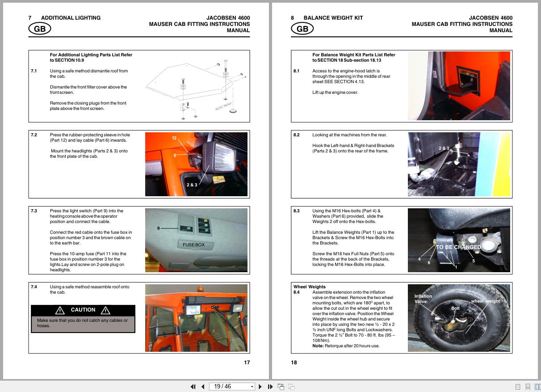Click the 'ADDITIONAL LIGHTING' section heading
Screen dimensions: 541x392
click(71, 18)
